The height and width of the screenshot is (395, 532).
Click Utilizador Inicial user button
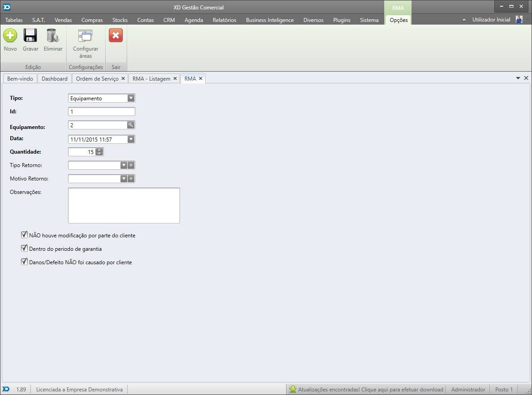click(491, 20)
